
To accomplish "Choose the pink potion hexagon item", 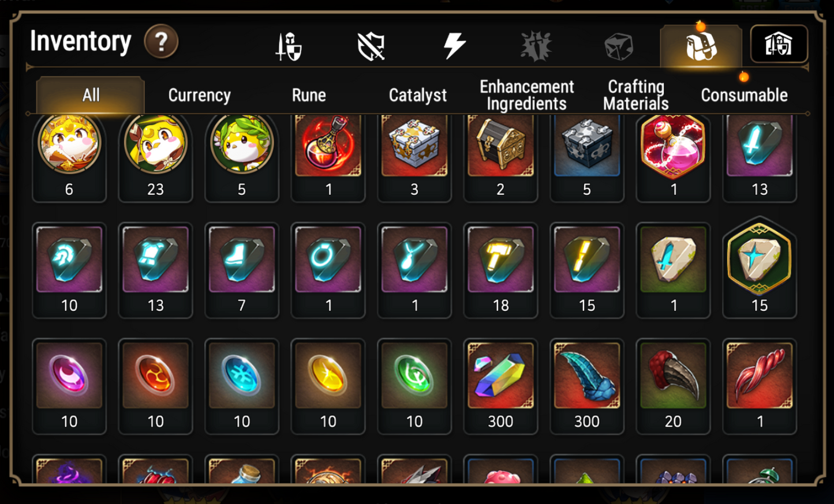I will point(673,157).
